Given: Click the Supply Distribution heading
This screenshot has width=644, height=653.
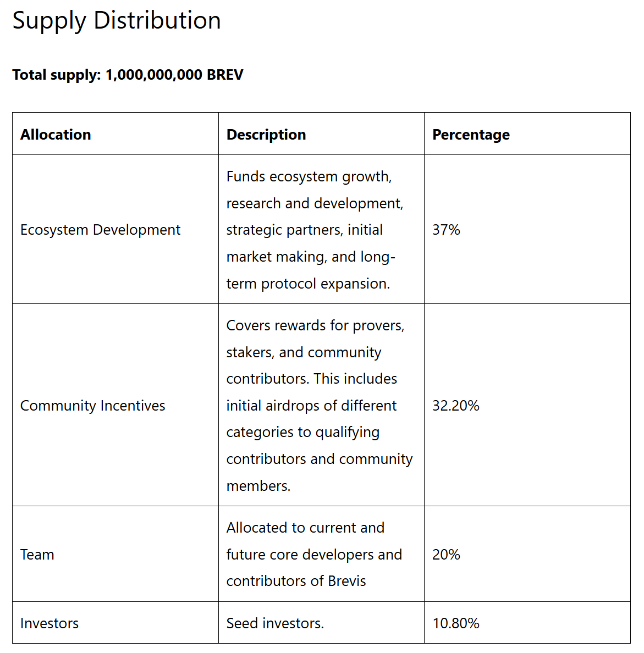Looking at the screenshot, I should click(117, 21).
